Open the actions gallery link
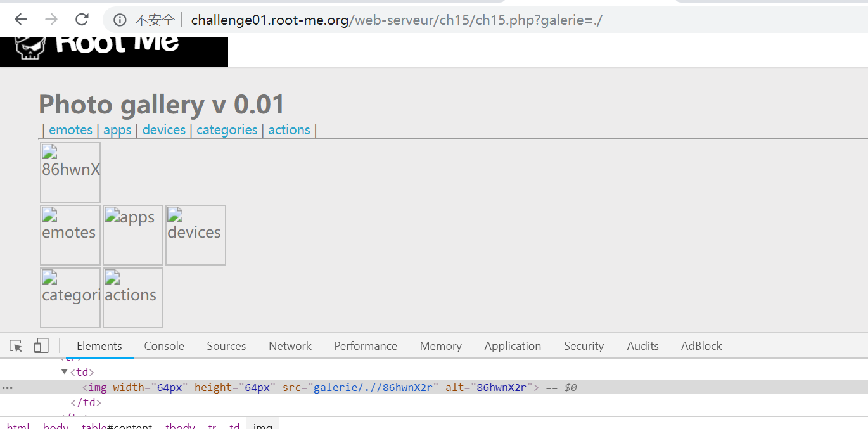This screenshot has height=429, width=868. 289,130
